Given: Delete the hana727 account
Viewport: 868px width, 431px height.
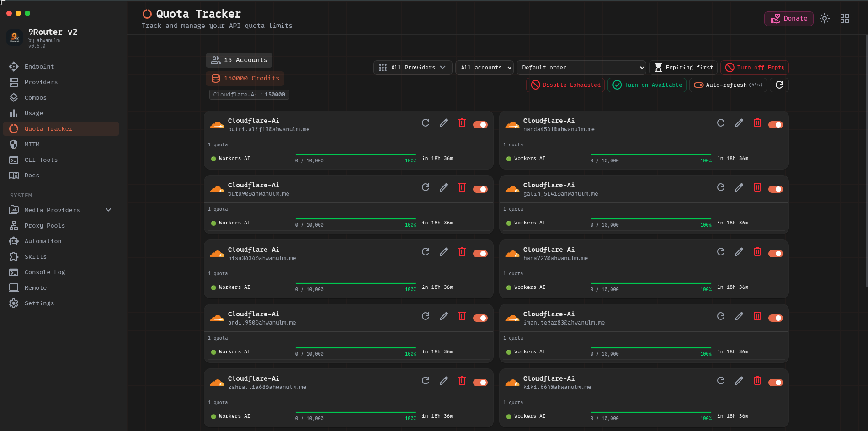Looking at the screenshot, I should click(x=757, y=252).
